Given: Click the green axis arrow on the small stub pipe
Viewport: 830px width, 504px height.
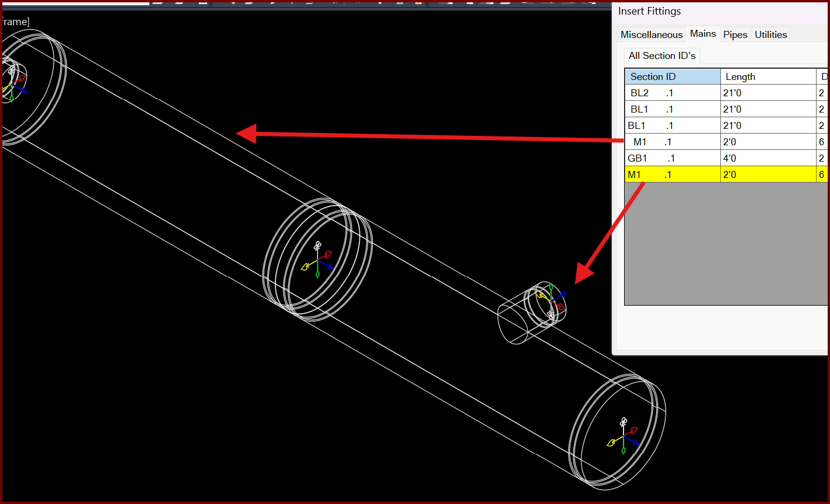Looking at the screenshot, I should coord(550,288).
